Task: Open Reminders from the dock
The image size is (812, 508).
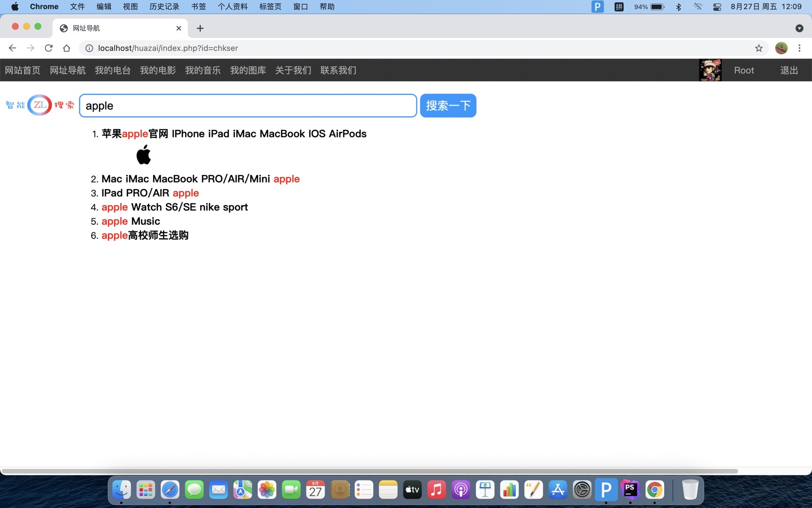Action: [x=364, y=490]
